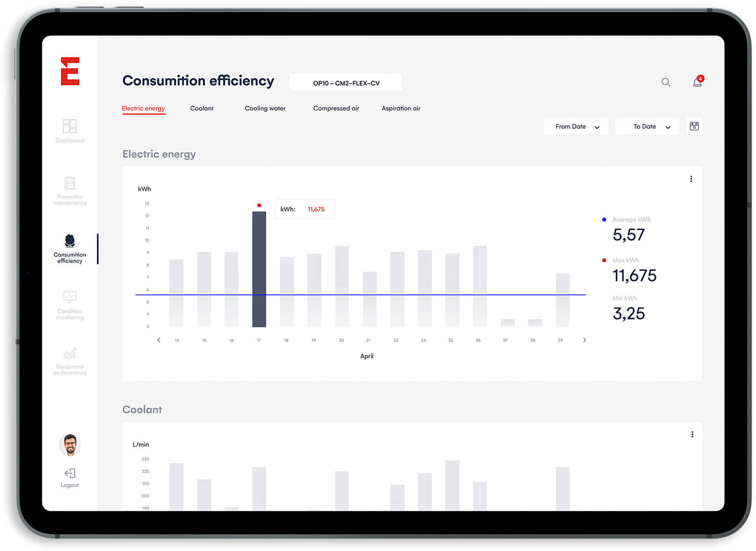The height and width of the screenshot is (551, 756).
Task: Switch to the Coolant tab
Action: coord(202,108)
